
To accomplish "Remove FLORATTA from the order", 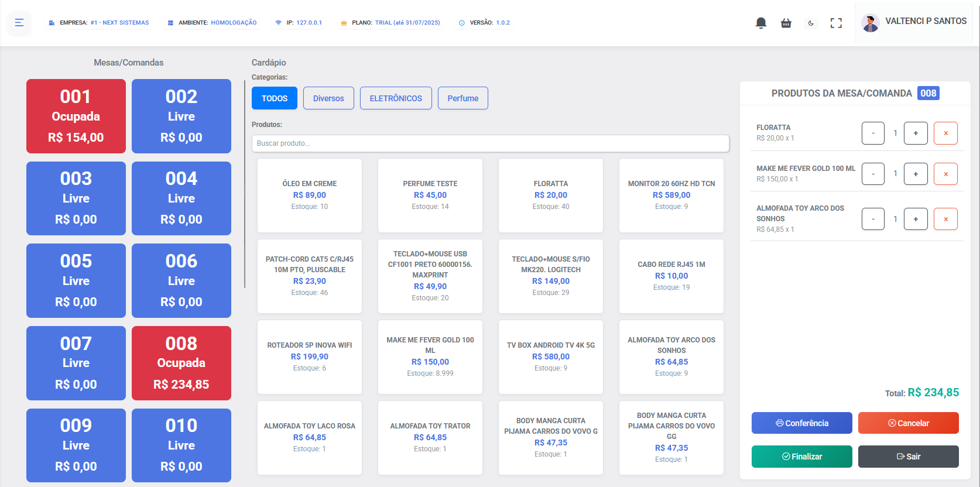I will 945,133.
